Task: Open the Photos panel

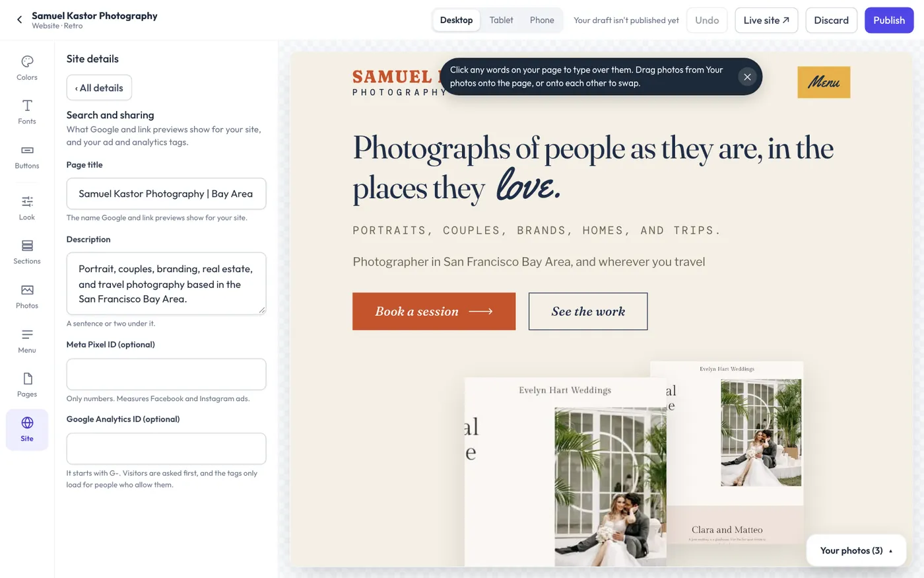Action: (x=27, y=297)
